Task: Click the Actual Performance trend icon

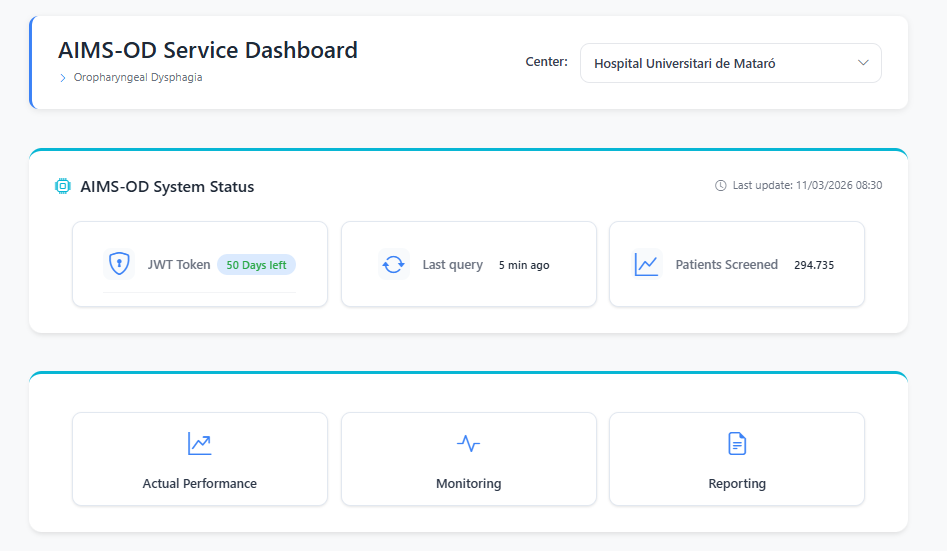Action: point(199,444)
